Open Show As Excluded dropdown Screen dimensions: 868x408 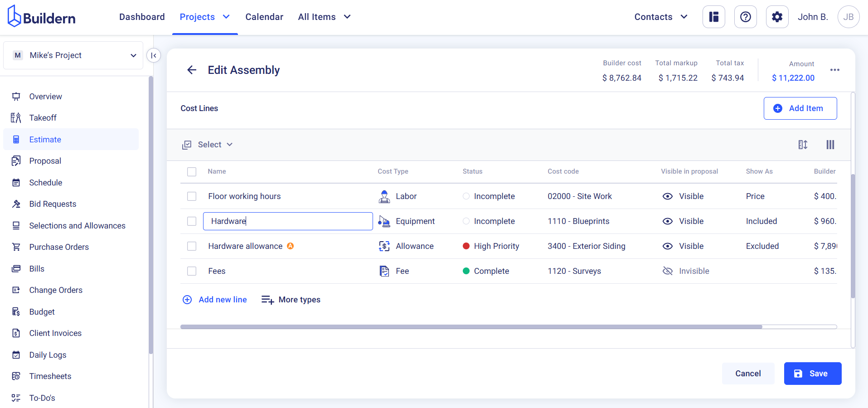point(762,246)
